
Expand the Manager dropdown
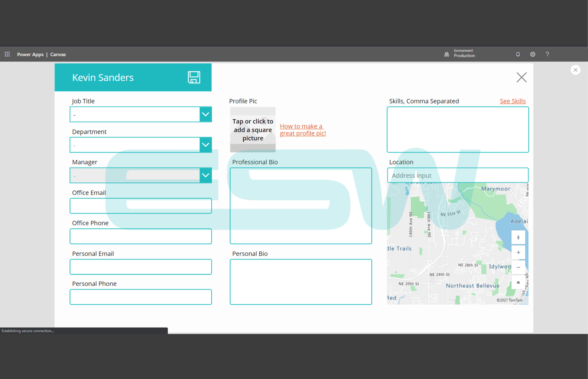click(x=205, y=175)
